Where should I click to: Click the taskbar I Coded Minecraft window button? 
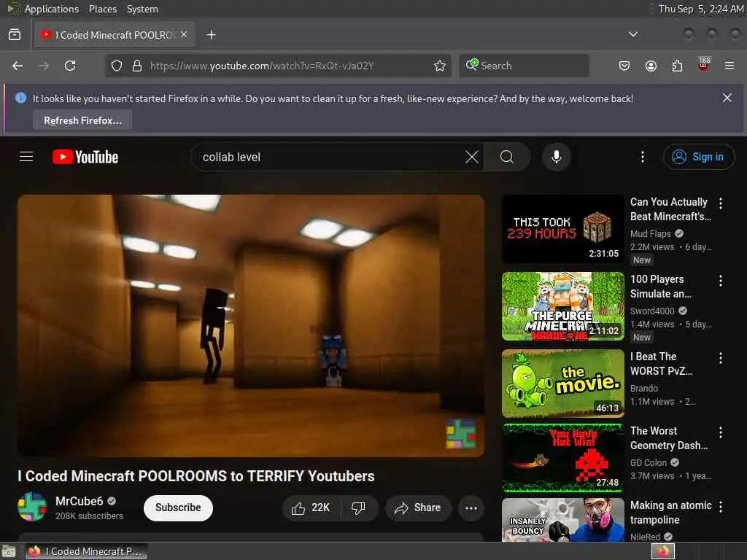click(x=86, y=551)
